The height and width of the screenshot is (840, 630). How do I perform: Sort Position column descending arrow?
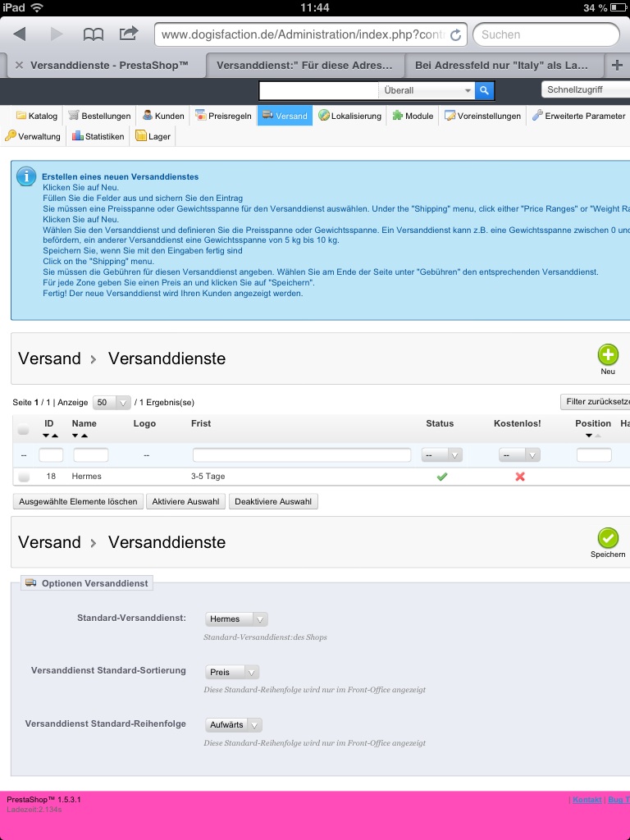click(x=589, y=436)
